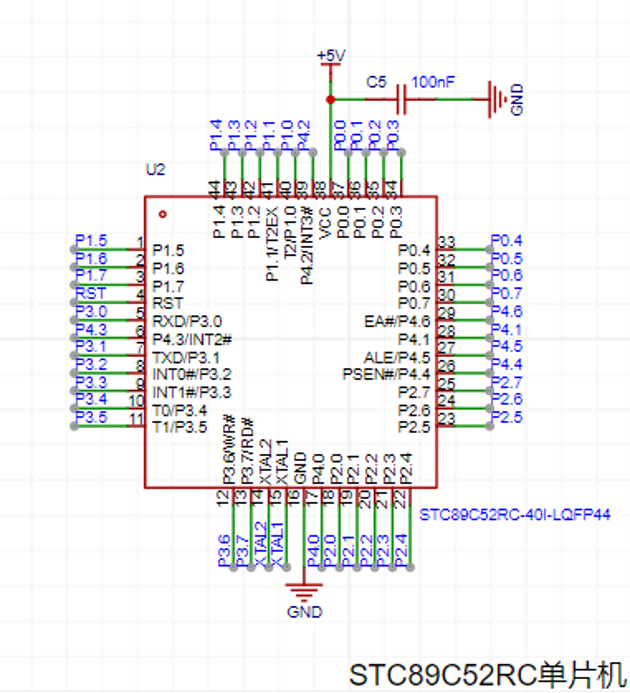Click the VCC pin name
The height and width of the screenshot is (693, 630).
pos(325,223)
